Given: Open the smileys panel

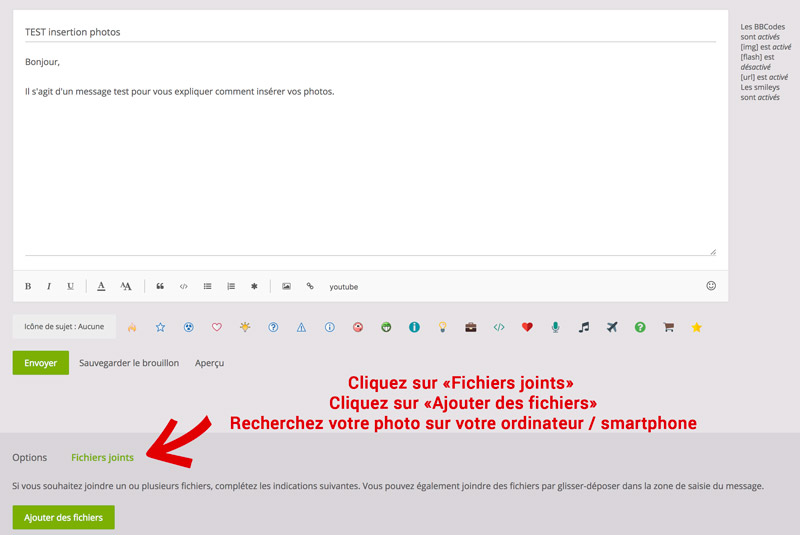Looking at the screenshot, I should tap(711, 285).
